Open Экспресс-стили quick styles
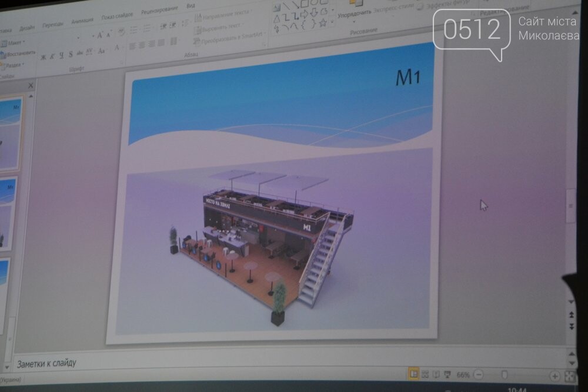 394,8
